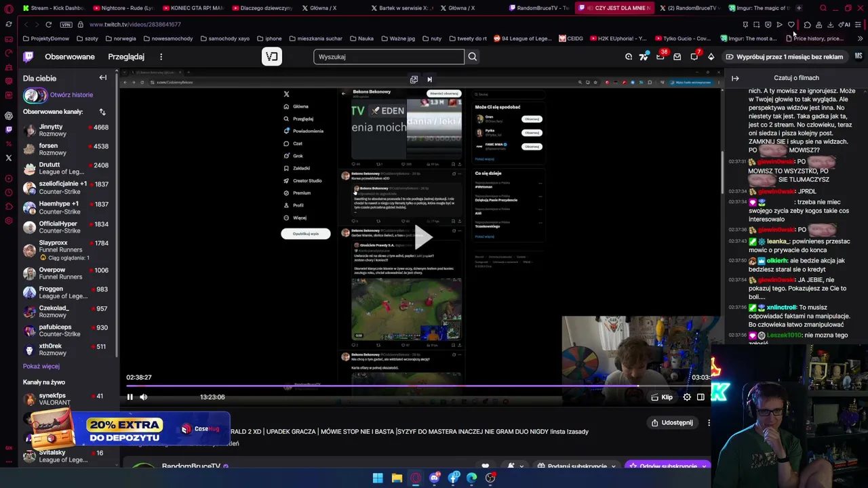Open whispers icon with the 7 badge
This screenshot has width=868, height=488.
(694, 57)
